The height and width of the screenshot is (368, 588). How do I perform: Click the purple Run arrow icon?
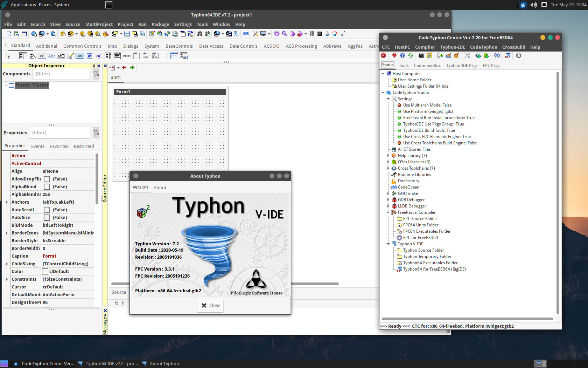(292, 34)
